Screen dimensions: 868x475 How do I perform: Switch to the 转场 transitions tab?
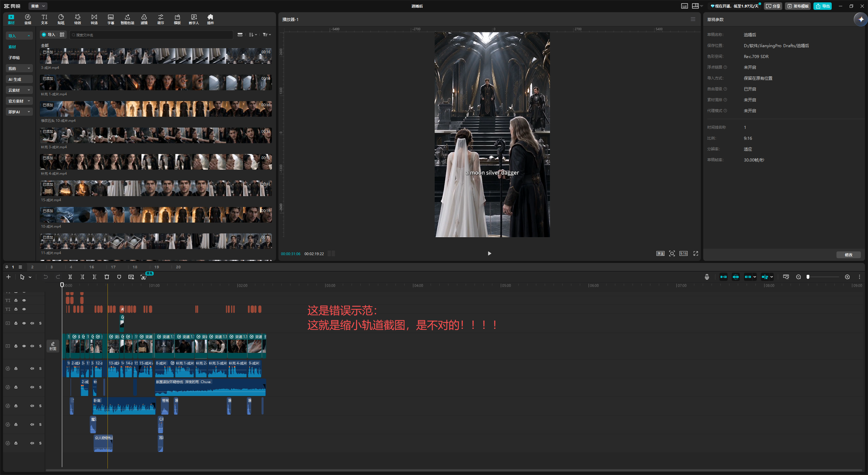pos(94,19)
